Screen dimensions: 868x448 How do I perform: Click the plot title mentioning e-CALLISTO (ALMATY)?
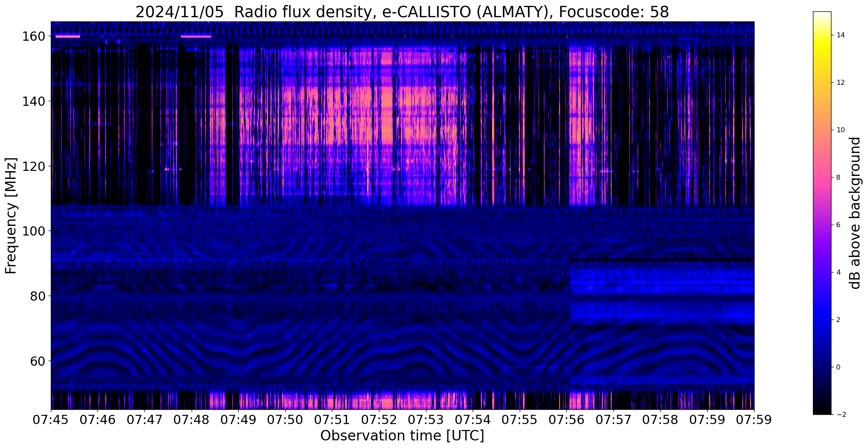click(402, 12)
